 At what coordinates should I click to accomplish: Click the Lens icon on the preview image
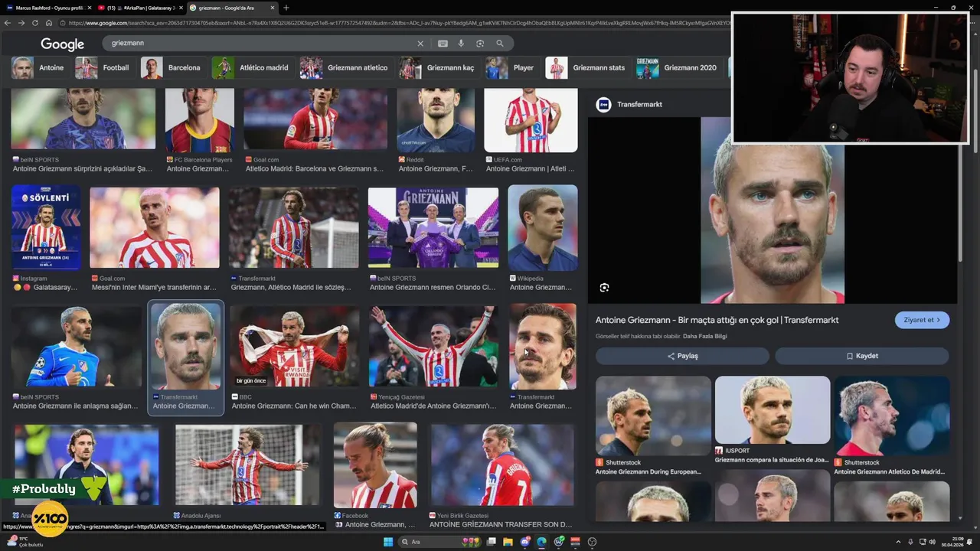click(604, 288)
